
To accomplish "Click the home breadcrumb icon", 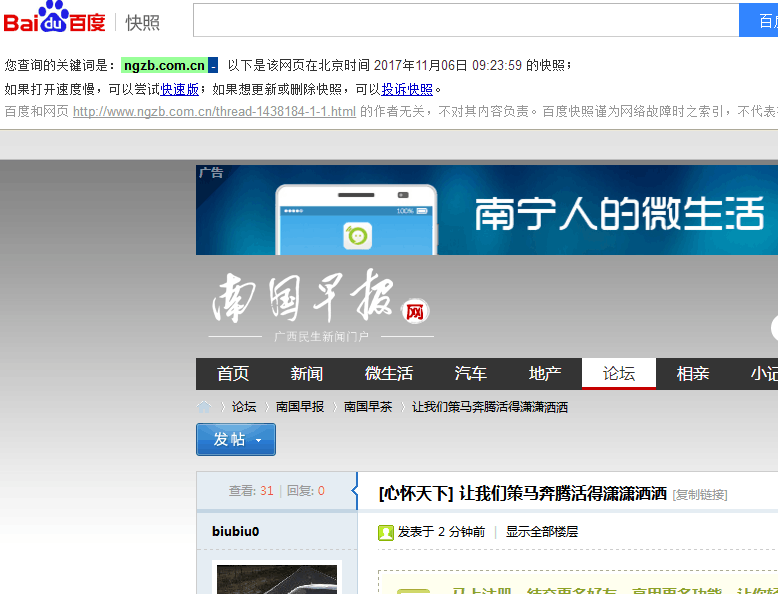I will tap(204, 407).
